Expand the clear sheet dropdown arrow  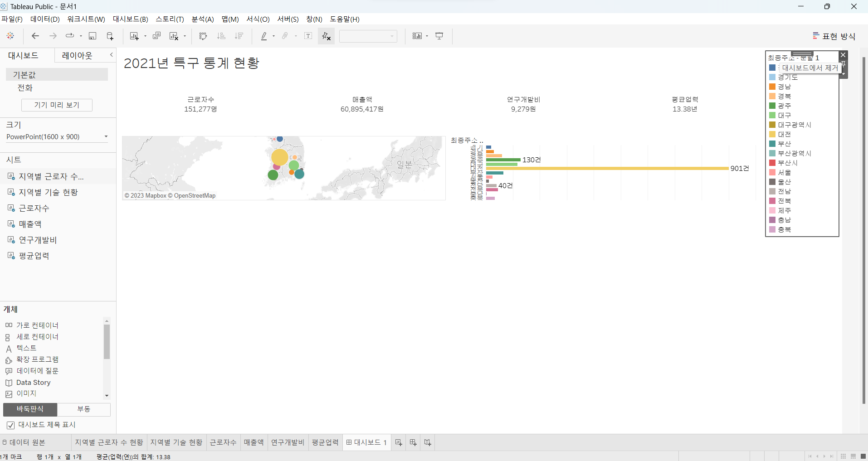tap(185, 36)
